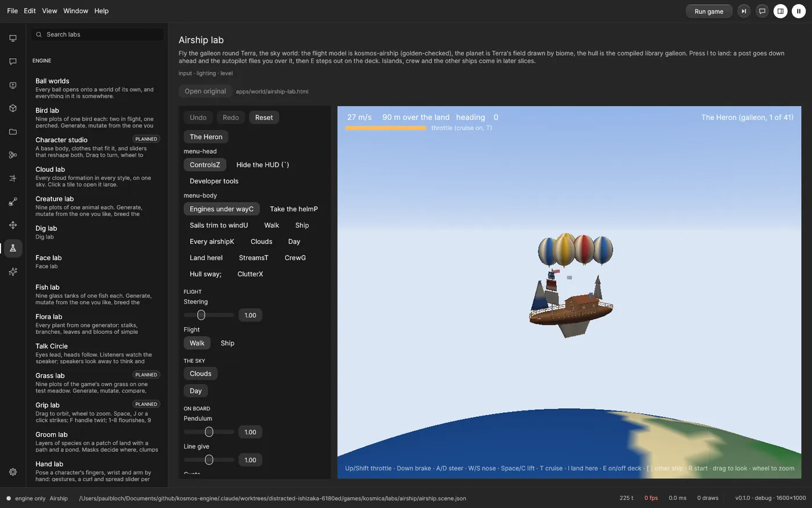Open Bird lab in labs list

(x=97, y=117)
